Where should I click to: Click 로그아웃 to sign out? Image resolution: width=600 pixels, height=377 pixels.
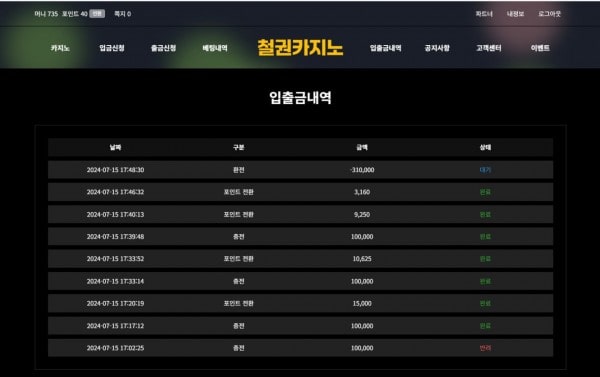(549, 14)
